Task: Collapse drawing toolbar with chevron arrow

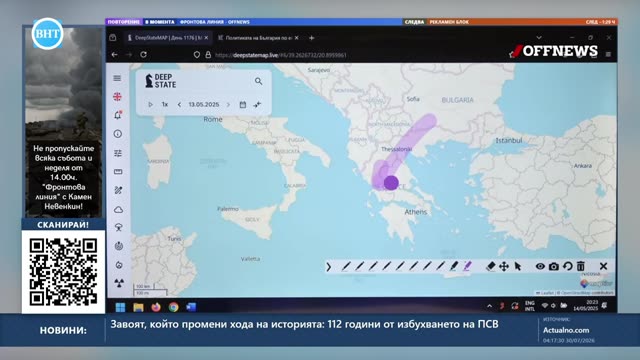Action: (x=329, y=267)
